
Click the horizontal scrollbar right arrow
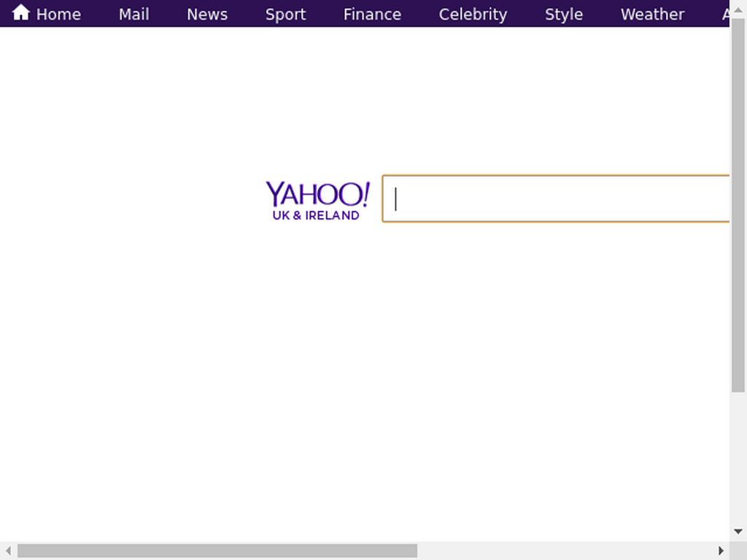click(x=721, y=551)
